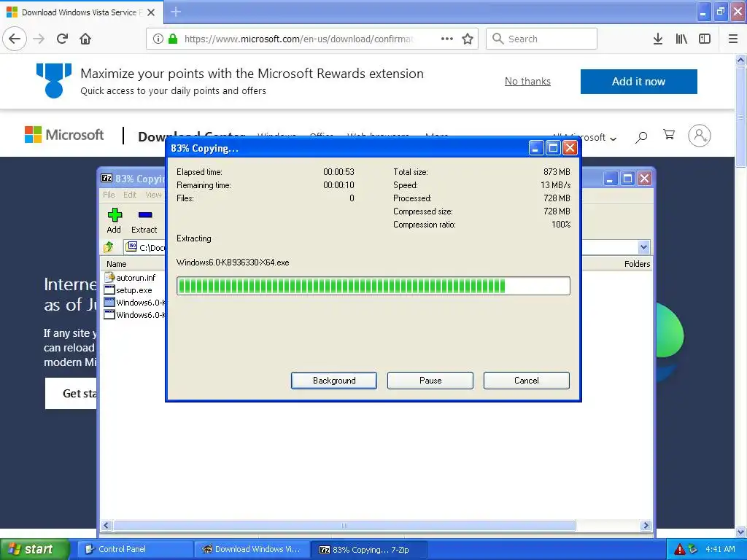Select the Download Windows Vista Service tab
This screenshot has height=560, width=747.
[x=82, y=12]
